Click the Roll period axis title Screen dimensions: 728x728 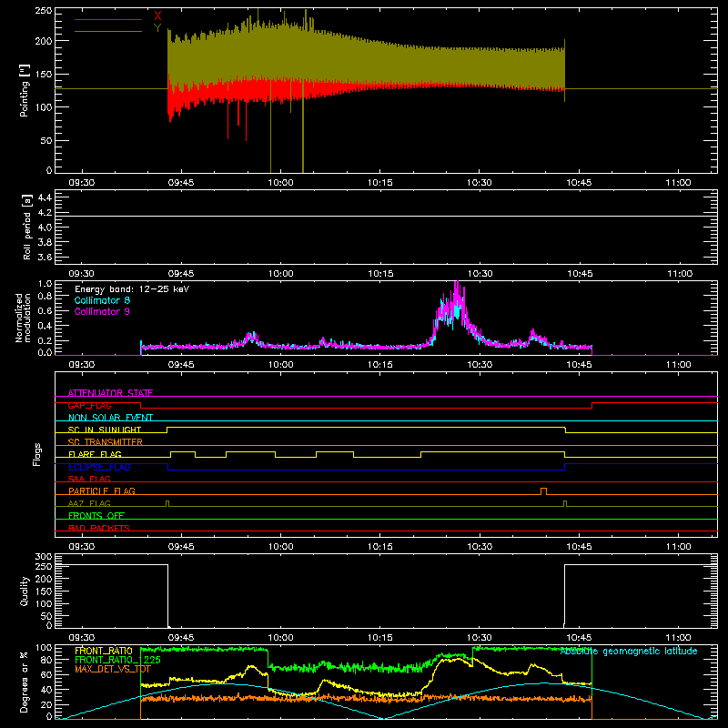coord(27,227)
